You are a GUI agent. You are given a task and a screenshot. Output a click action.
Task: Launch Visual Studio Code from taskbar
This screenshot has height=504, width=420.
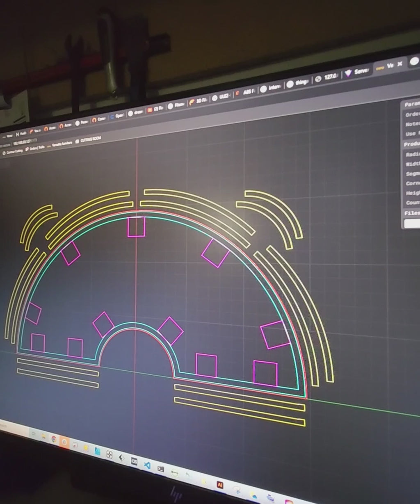pyautogui.click(x=147, y=465)
